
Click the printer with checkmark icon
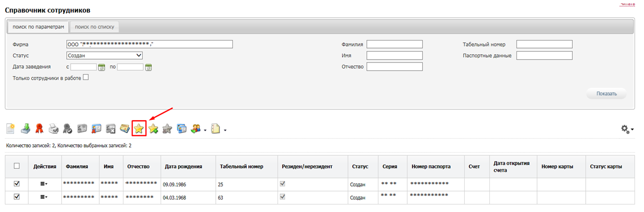tap(53, 129)
